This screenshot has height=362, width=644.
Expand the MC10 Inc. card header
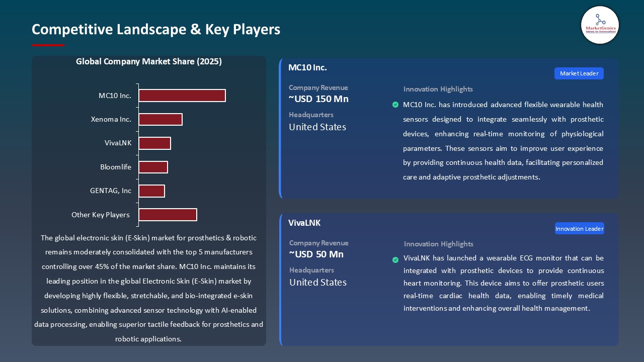click(x=307, y=67)
